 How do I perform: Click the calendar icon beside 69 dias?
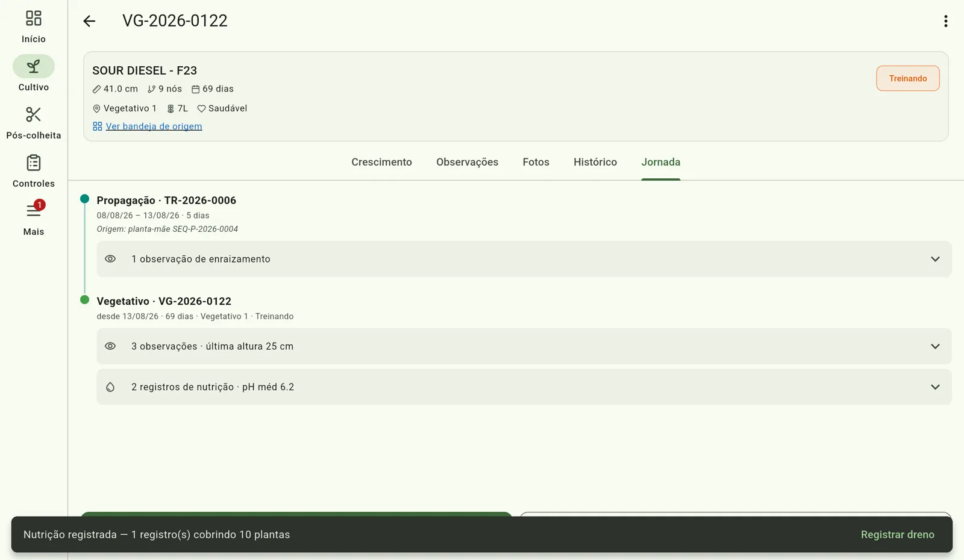(195, 89)
